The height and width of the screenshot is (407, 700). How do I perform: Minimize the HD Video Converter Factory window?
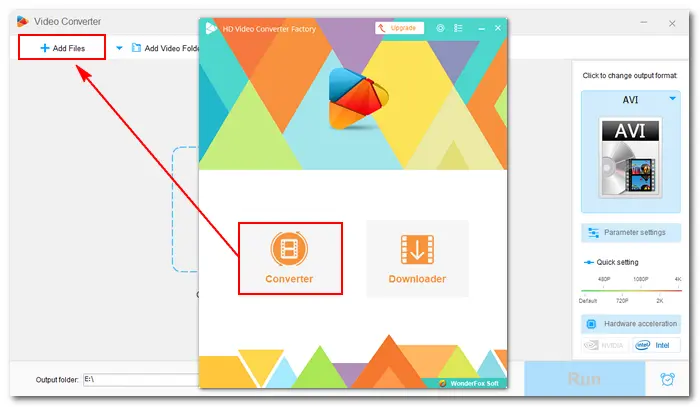click(481, 29)
